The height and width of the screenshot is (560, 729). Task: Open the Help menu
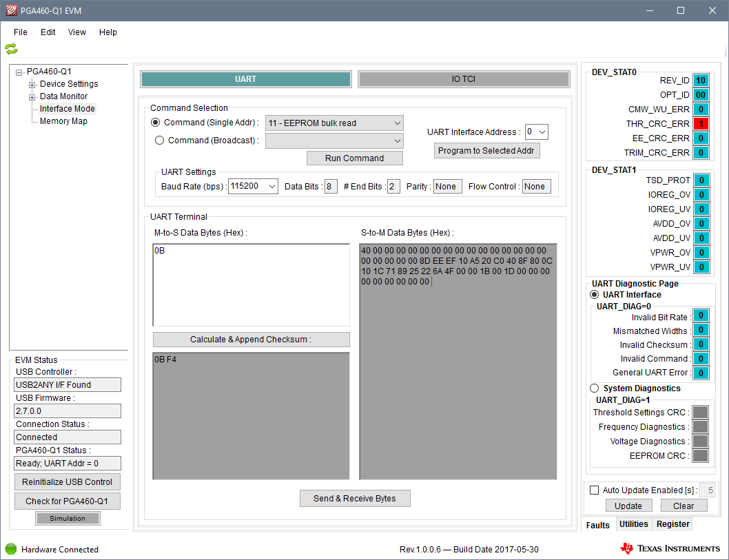coord(108,32)
